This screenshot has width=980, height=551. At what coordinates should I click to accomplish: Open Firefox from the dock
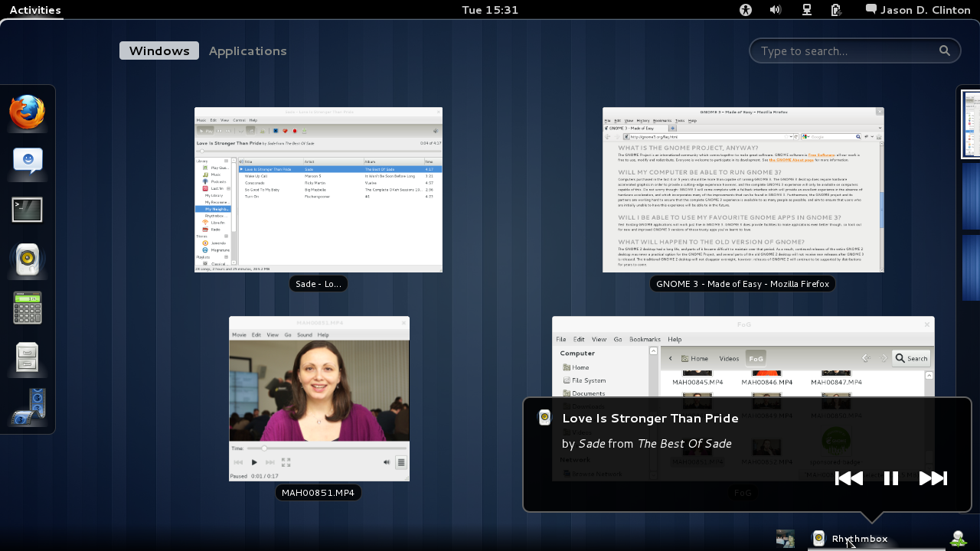click(x=27, y=111)
